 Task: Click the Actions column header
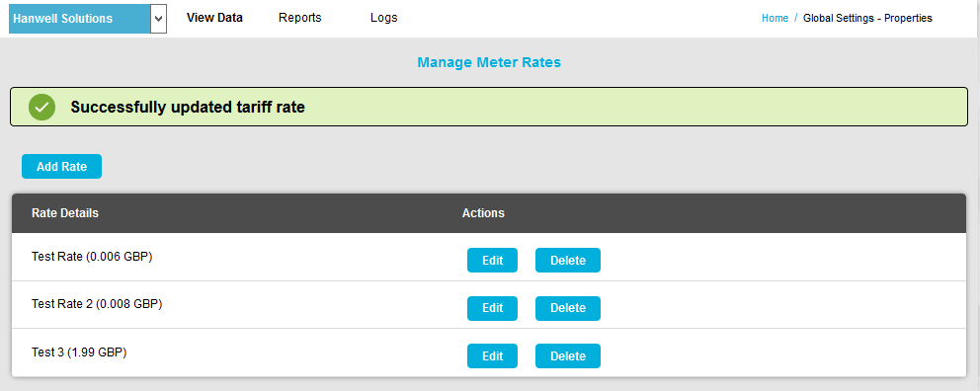coord(483,213)
